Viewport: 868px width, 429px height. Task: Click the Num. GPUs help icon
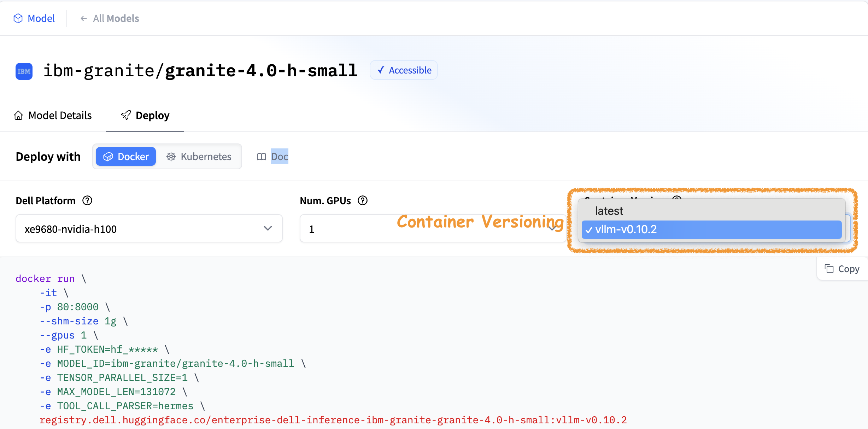pyautogui.click(x=363, y=201)
